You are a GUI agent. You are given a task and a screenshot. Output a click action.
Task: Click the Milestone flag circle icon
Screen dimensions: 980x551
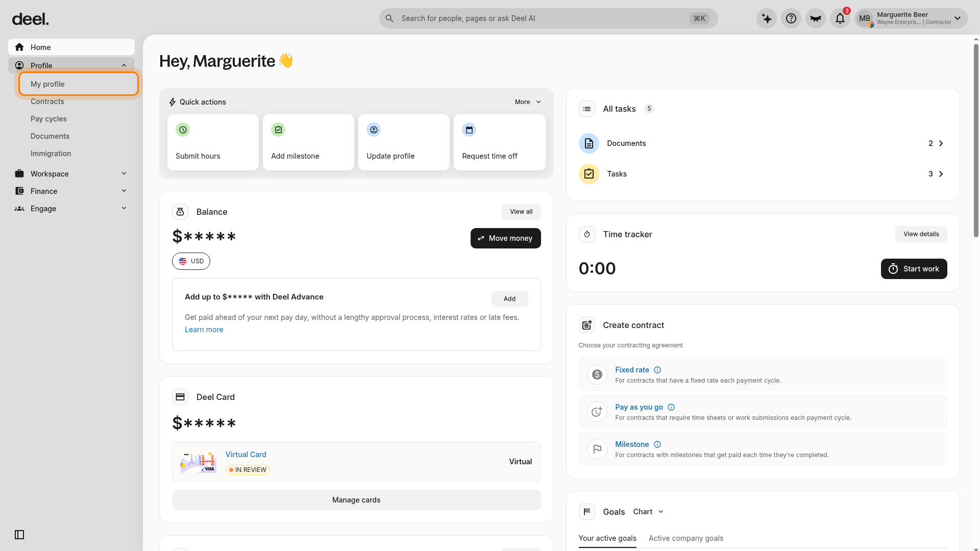[597, 449]
